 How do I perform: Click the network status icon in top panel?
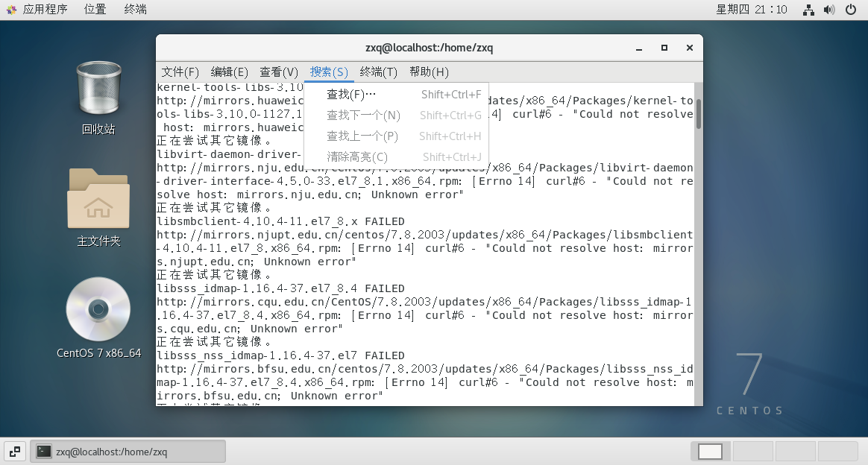pos(808,10)
